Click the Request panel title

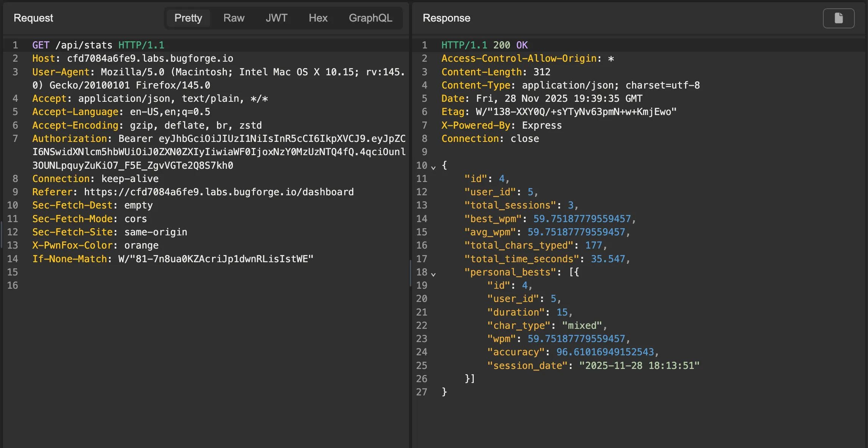pyautogui.click(x=33, y=18)
